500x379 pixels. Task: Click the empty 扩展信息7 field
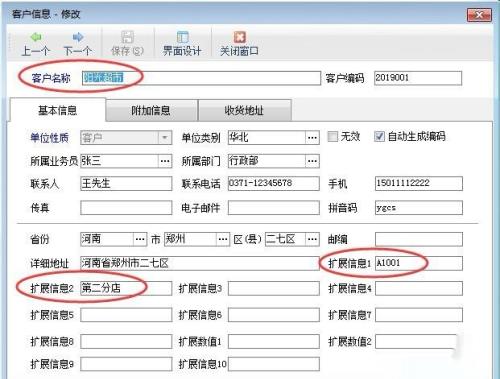(419, 315)
